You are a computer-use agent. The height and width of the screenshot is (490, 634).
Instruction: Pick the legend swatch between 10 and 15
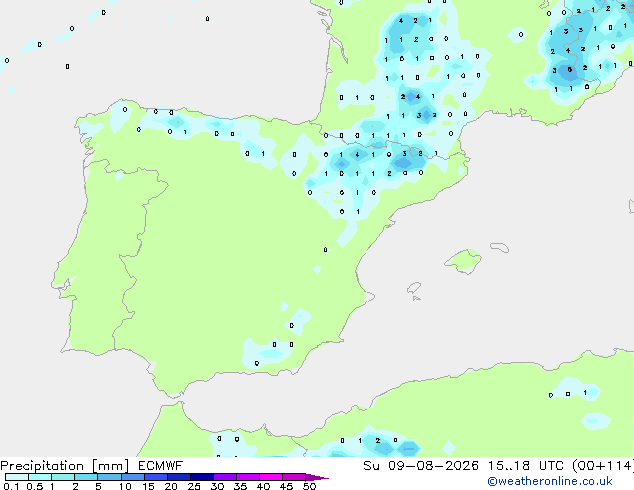132,477
